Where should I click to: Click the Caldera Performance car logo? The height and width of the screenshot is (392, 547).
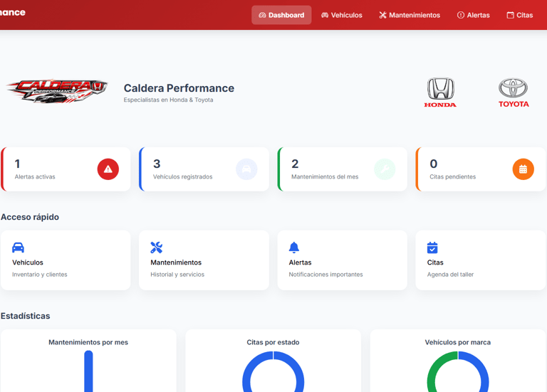tap(57, 90)
